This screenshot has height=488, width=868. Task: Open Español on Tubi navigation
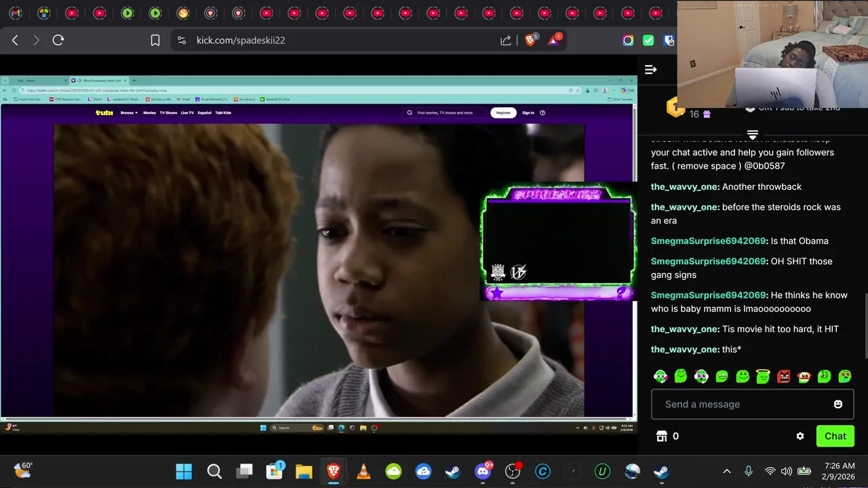tap(204, 113)
